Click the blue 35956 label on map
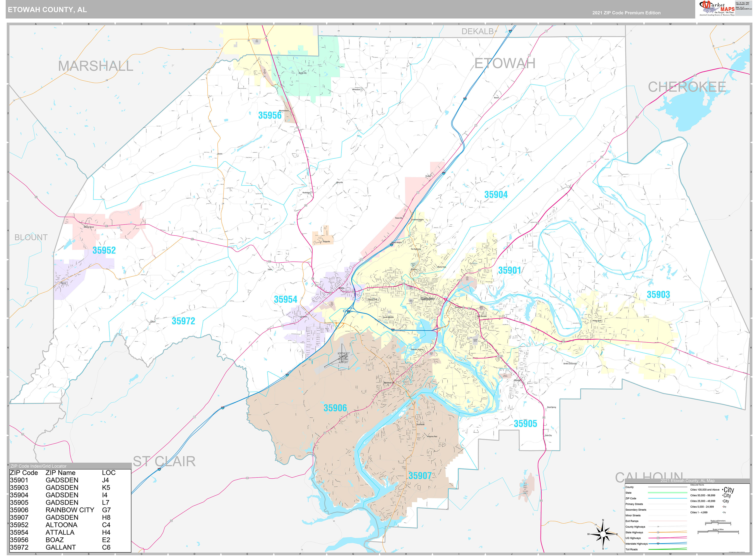Image resolution: width=756 pixels, height=556 pixels. coord(270,115)
